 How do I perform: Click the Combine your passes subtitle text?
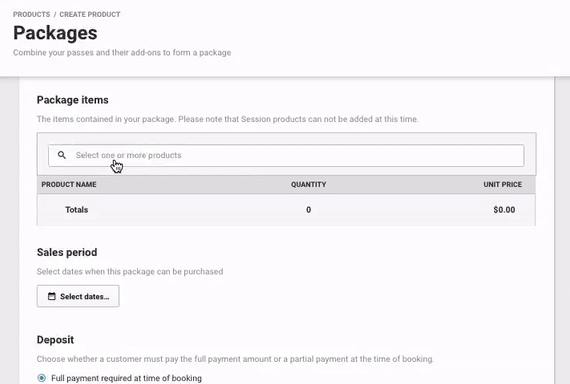[122, 52]
